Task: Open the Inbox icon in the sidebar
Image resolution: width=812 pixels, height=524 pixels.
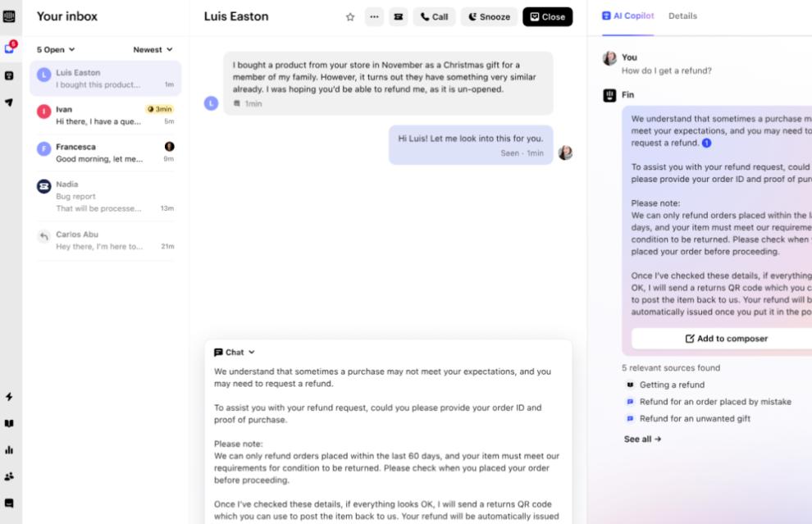Action: click(9, 45)
